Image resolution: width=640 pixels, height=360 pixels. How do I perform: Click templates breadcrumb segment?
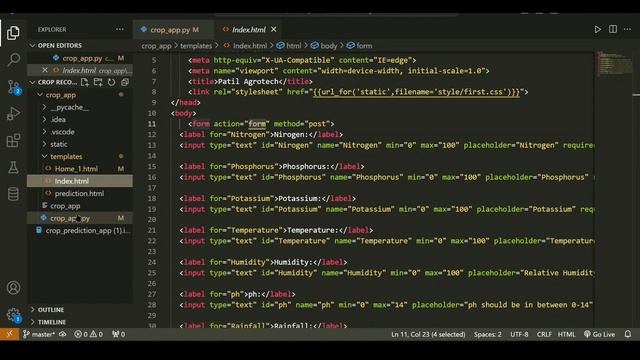[x=196, y=46]
